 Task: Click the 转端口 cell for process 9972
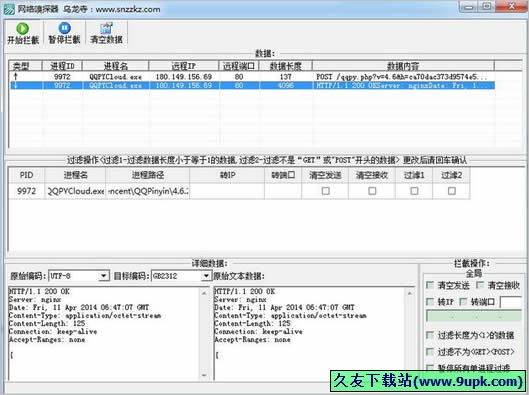[x=283, y=191]
